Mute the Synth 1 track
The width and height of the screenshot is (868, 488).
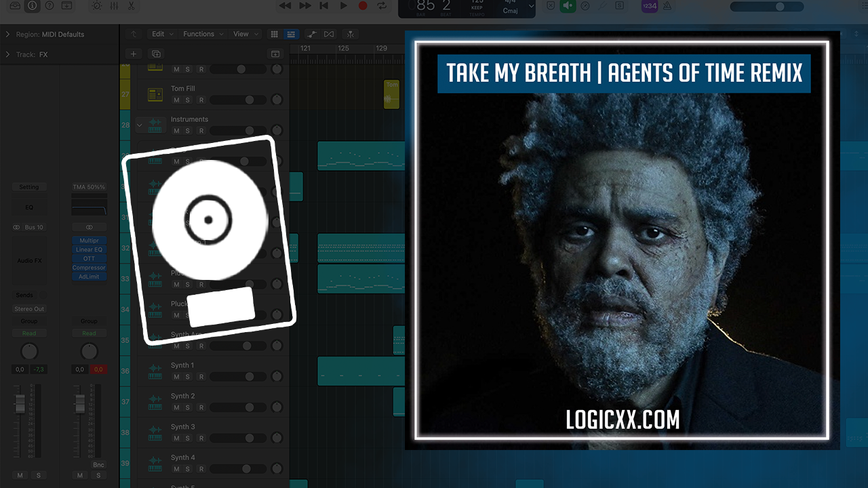click(176, 377)
